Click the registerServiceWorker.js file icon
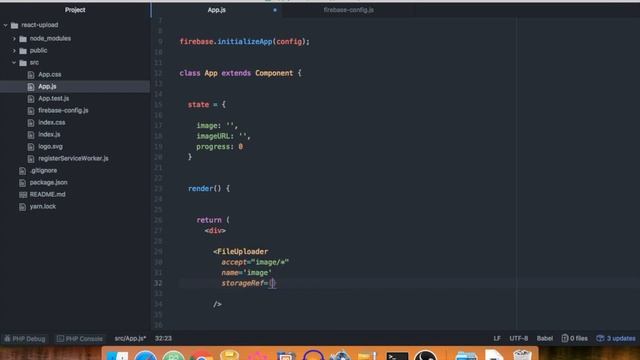This screenshot has width=640, height=360. pyautogui.click(x=31, y=158)
